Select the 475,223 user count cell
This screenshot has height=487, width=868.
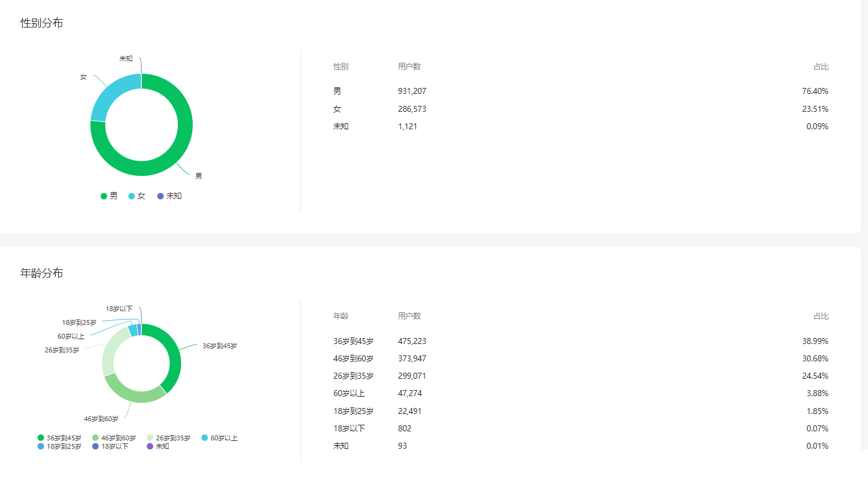412,341
